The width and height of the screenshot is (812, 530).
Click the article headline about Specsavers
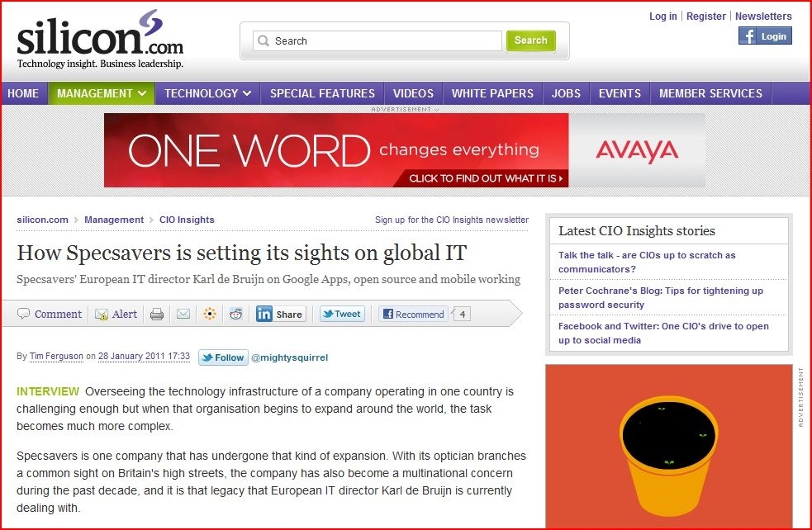242,253
